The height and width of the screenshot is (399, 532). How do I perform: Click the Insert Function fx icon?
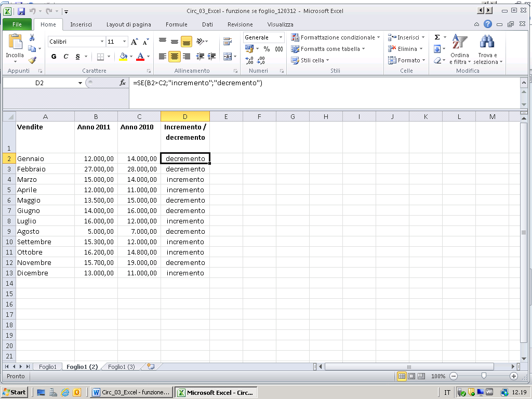pos(123,83)
